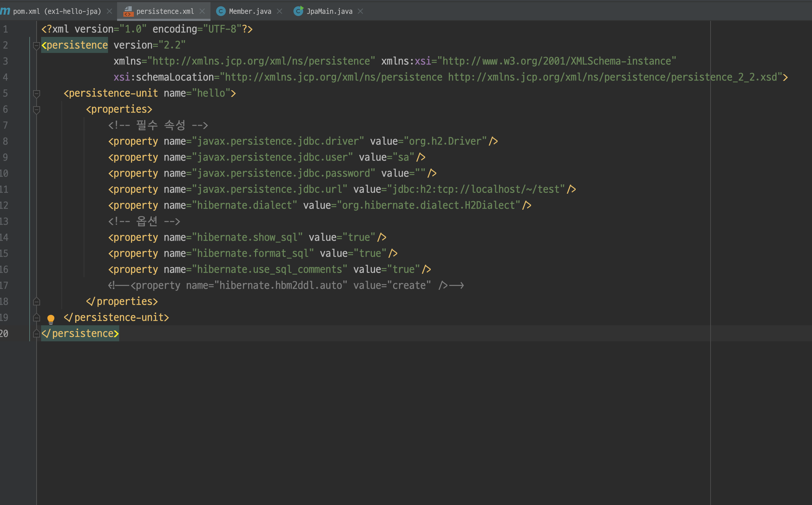Switch to the Member.java tab
The width and height of the screenshot is (812, 505).
click(250, 11)
